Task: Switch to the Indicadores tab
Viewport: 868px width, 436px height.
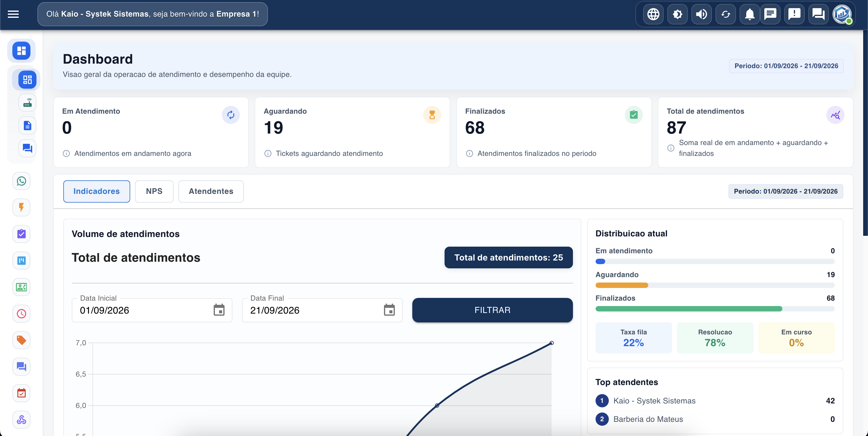Action: pos(96,191)
